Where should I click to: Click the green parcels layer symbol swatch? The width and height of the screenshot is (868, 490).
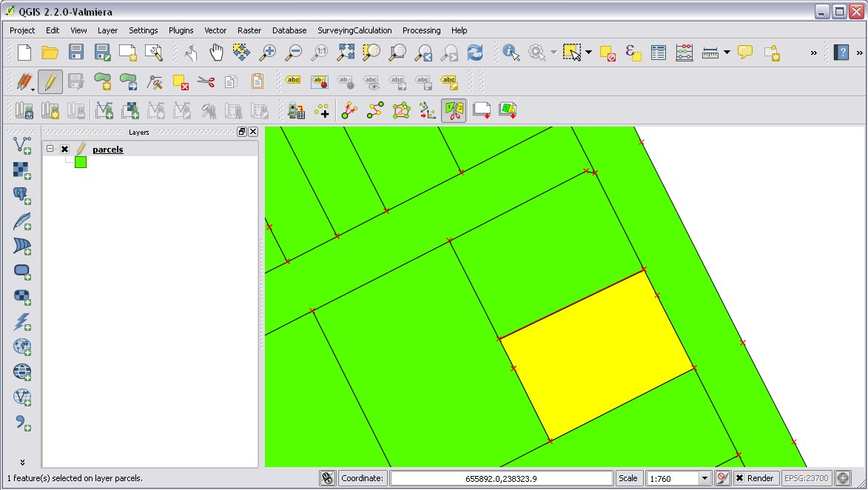pyautogui.click(x=80, y=162)
